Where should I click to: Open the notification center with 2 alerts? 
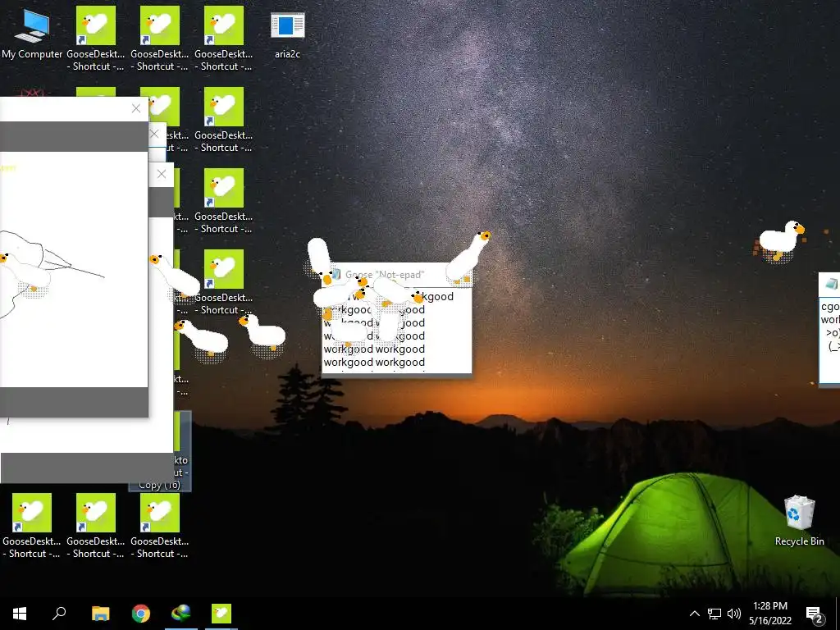815,614
